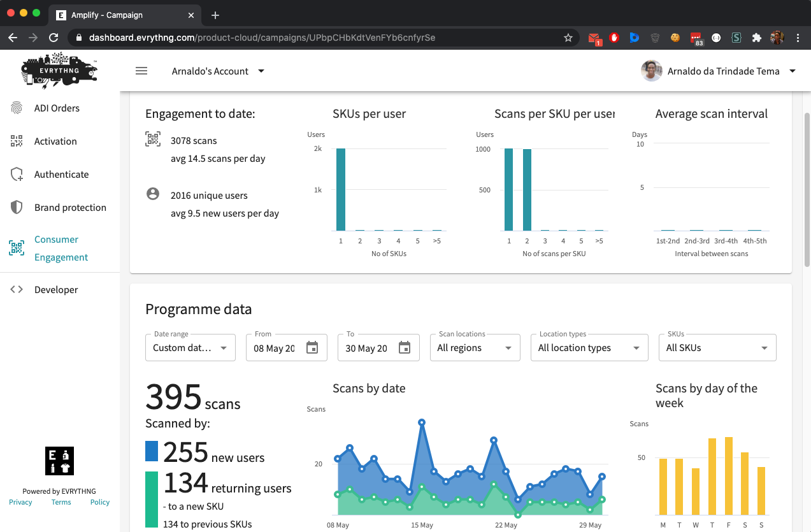Click the '395 scans' total text
Image resolution: width=811 pixels, height=532 pixels.
193,398
